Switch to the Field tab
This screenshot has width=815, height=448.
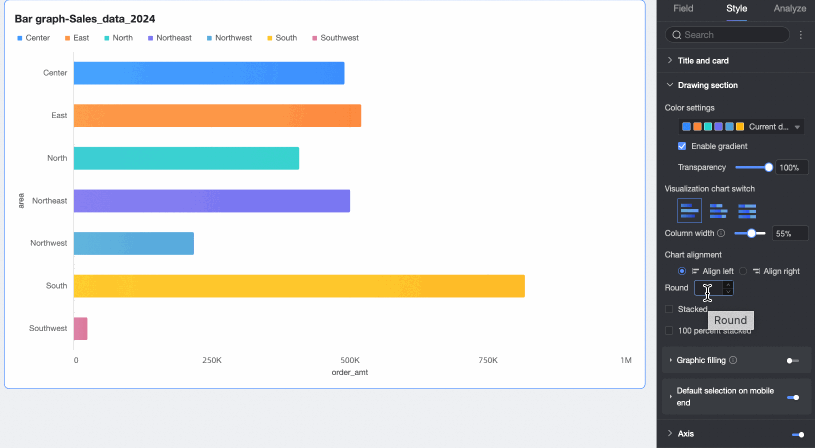point(683,8)
